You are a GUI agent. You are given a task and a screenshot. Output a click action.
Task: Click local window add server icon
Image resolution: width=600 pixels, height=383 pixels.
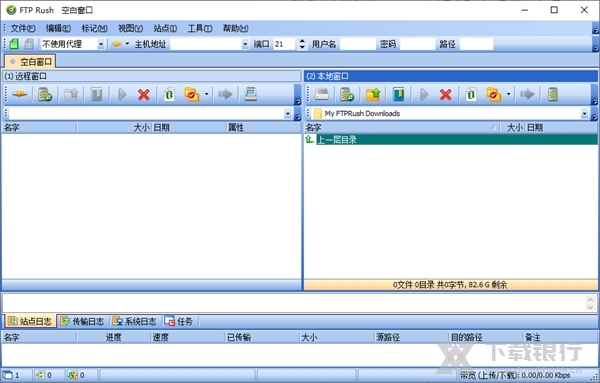(x=347, y=94)
